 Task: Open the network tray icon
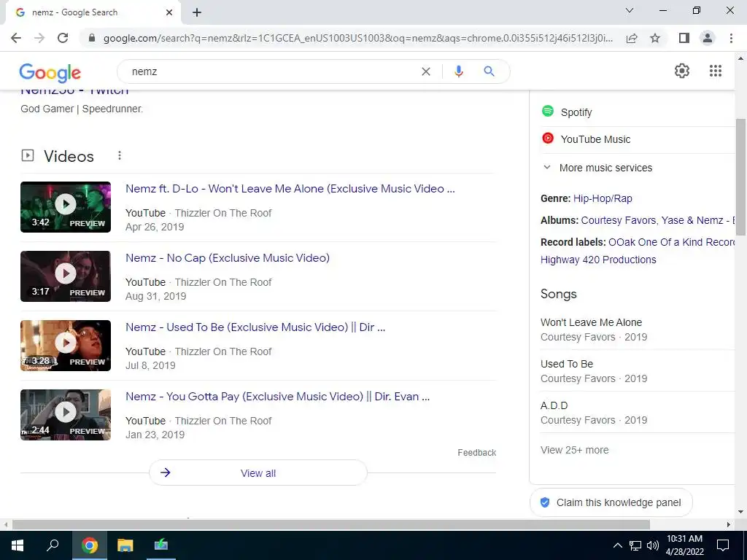point(635,545)
